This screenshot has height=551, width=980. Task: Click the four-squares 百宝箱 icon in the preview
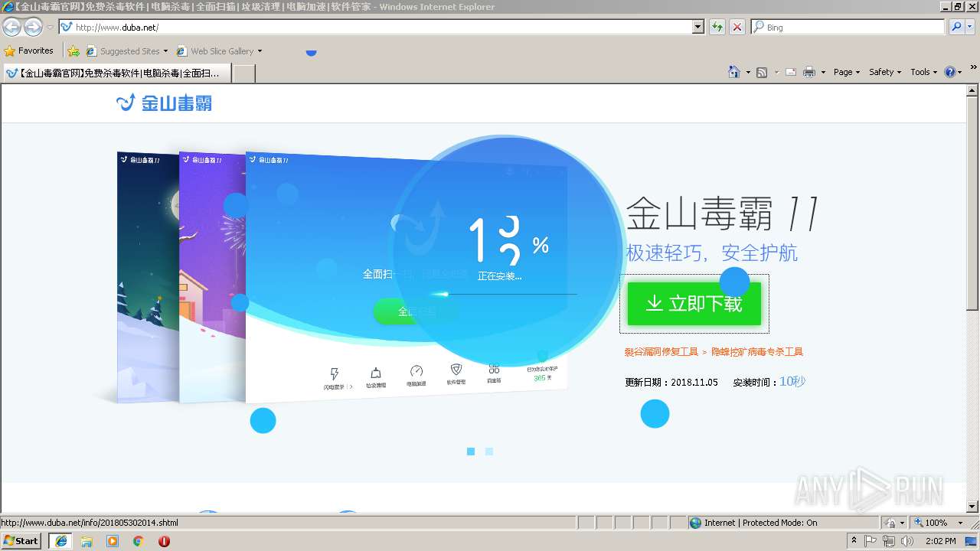[x=494, y=369]
